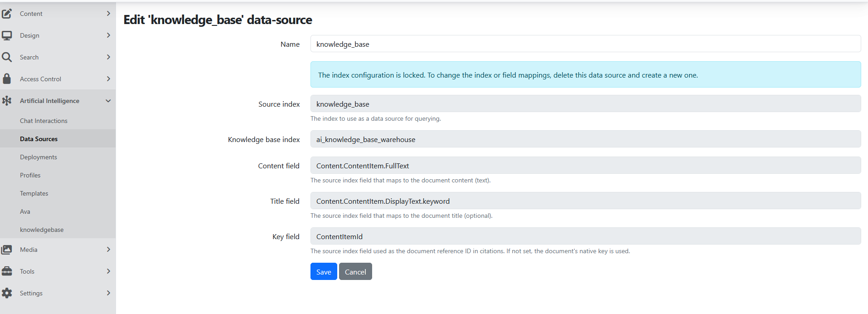Click the Design menu label
Image resolution: width=868 pixels, height=314 pixels.
click(29, 35)
